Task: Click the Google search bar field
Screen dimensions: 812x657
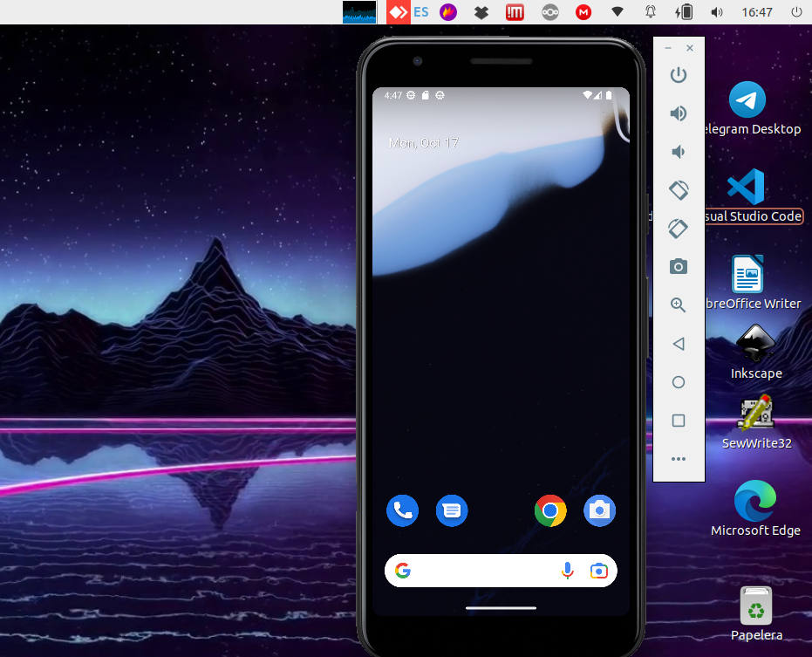Action: click(501, 571)
